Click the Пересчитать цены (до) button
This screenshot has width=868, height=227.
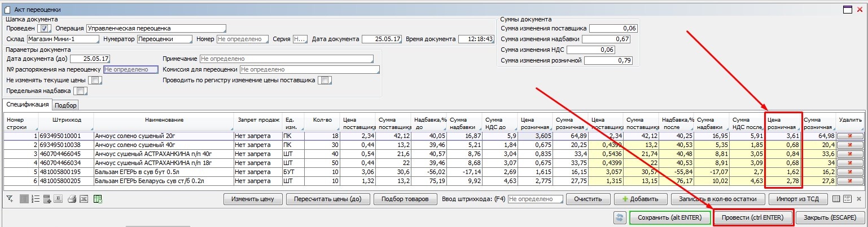(x=328, y=199)
